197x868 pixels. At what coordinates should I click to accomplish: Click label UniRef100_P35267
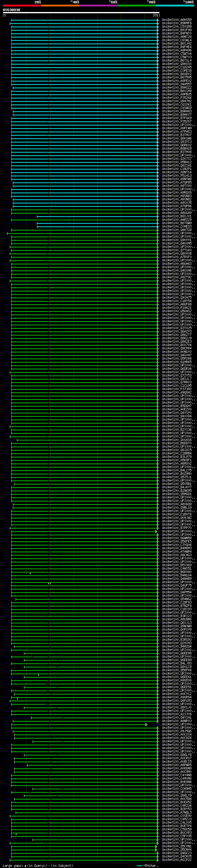176,121
